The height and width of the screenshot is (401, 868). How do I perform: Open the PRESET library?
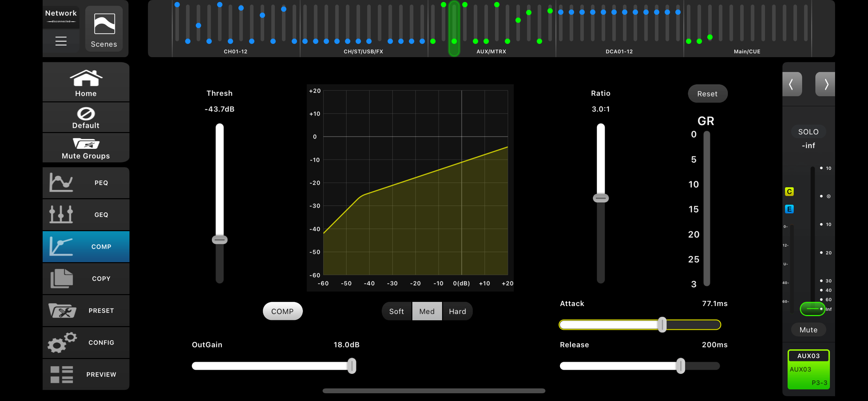coord(86,310)
